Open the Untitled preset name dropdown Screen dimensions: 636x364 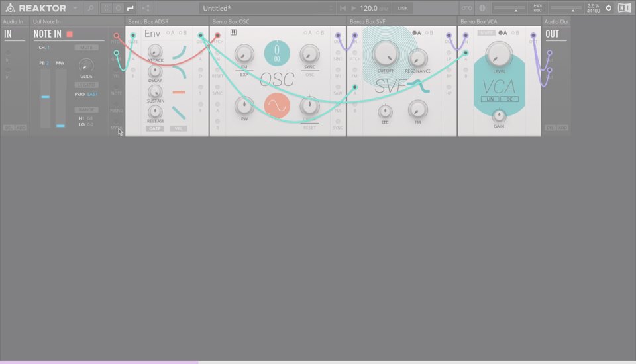pyautogui.click(x=268, y=8)
